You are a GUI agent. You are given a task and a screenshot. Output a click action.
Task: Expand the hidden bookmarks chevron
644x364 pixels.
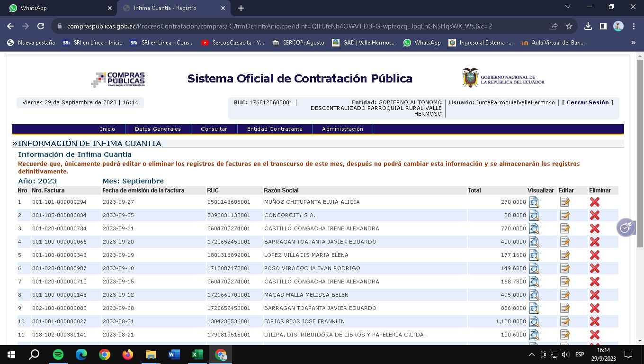tap(633, 43)
